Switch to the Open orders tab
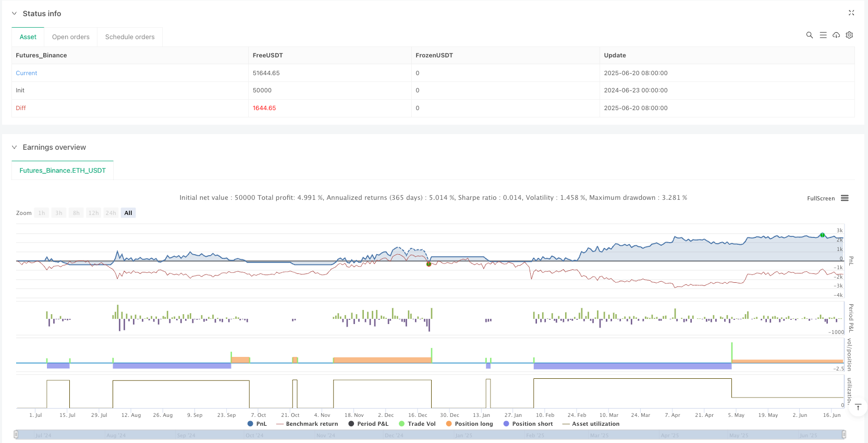Screen dimensions: 868x443 pyautogui.click(x=71, y=37)
